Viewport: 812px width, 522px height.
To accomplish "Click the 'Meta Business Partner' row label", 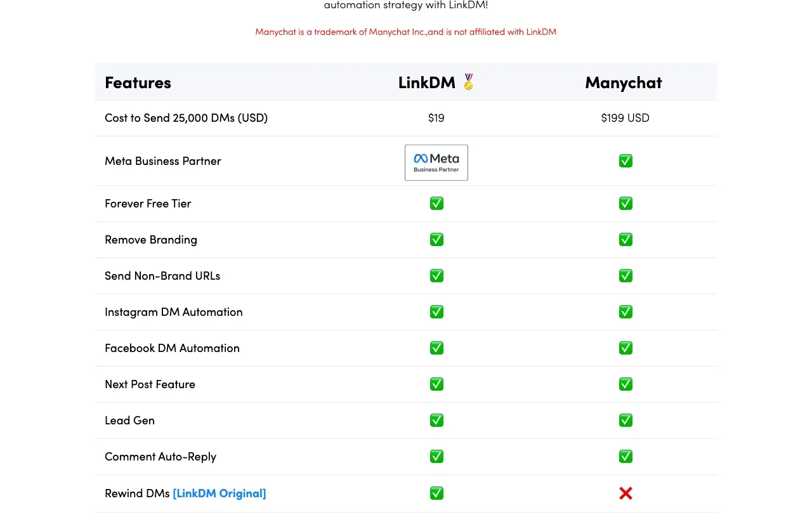I will point(163,161).
